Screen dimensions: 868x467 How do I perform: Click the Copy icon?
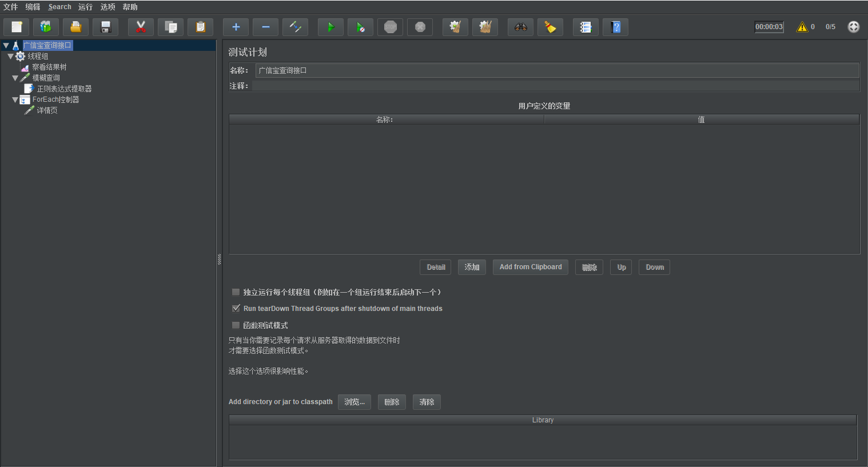click(x=170, y=27)
